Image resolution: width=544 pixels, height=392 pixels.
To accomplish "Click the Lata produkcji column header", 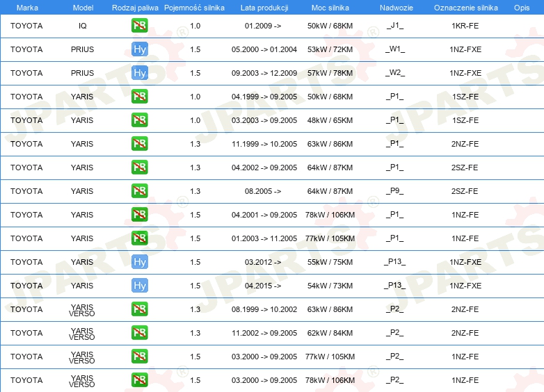I will [264, 8].
